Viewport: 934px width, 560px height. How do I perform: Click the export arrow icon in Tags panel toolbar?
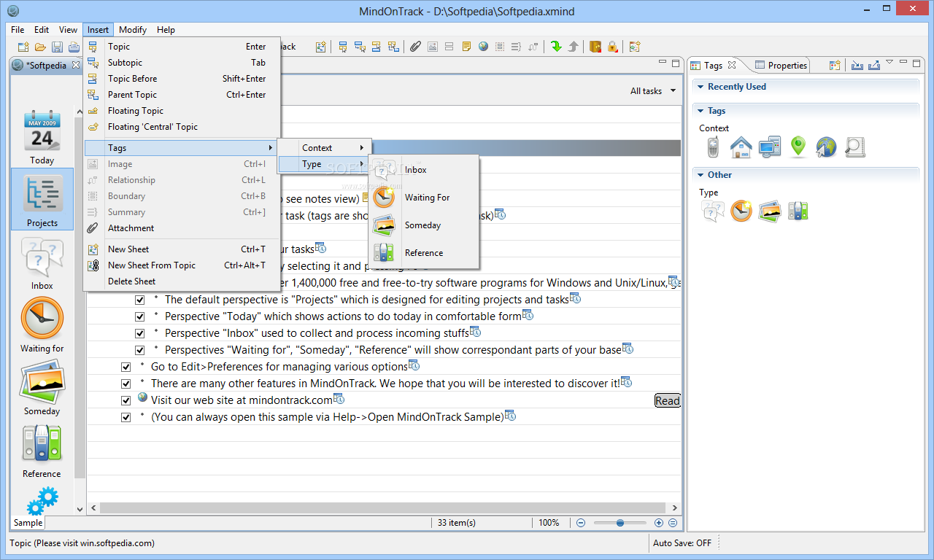click(x=873, y=66)
